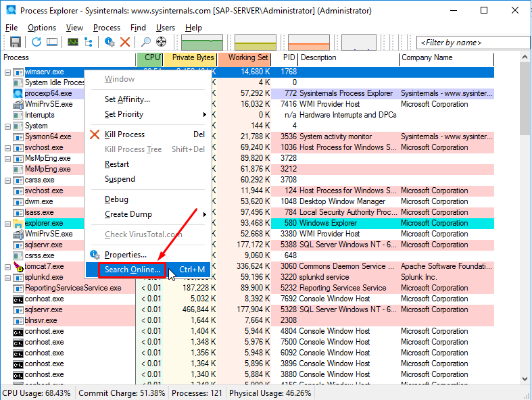Open the Help menu
The height and width of the screenshot is (400, 532).
[193, 28]
